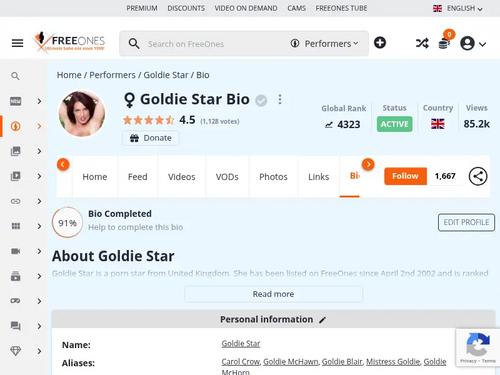Switch to the Links tab

tap(319, 177)
